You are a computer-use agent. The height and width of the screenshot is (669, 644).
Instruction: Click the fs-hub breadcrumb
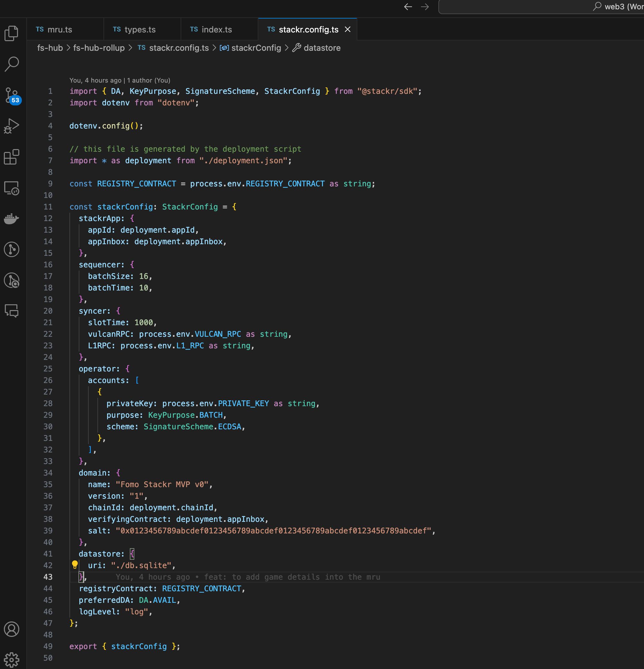click(x=50, y=48)
